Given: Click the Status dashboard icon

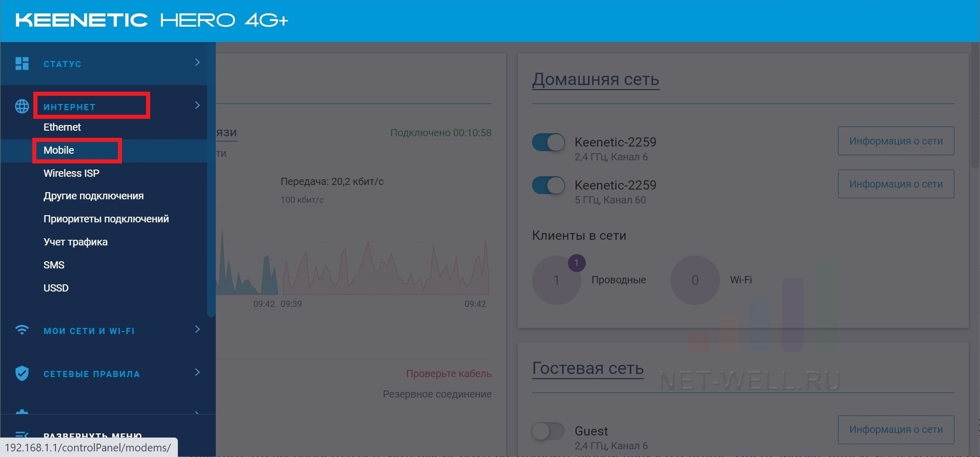Looking at the screenshot, I should coord(22,64).
